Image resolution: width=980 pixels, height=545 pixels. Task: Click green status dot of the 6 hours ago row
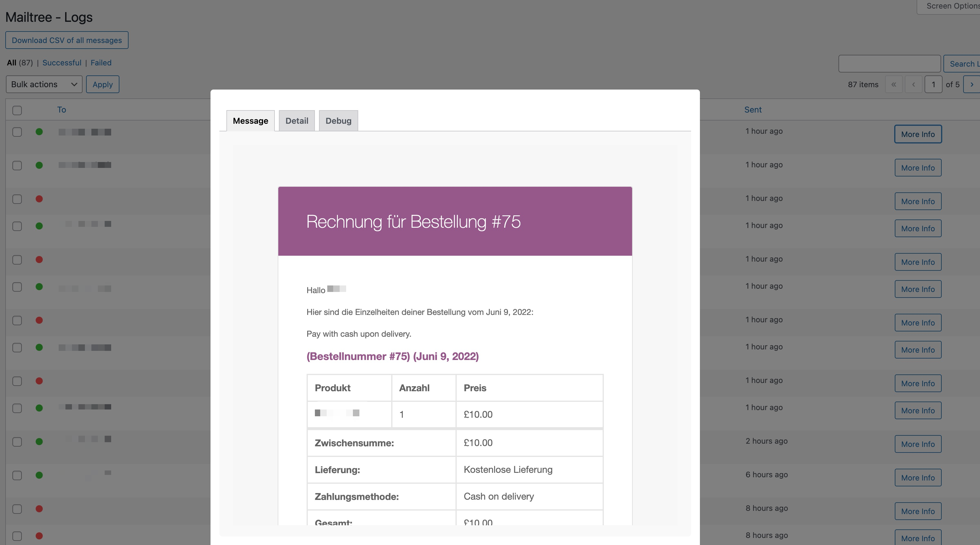(x=39, y=475)
